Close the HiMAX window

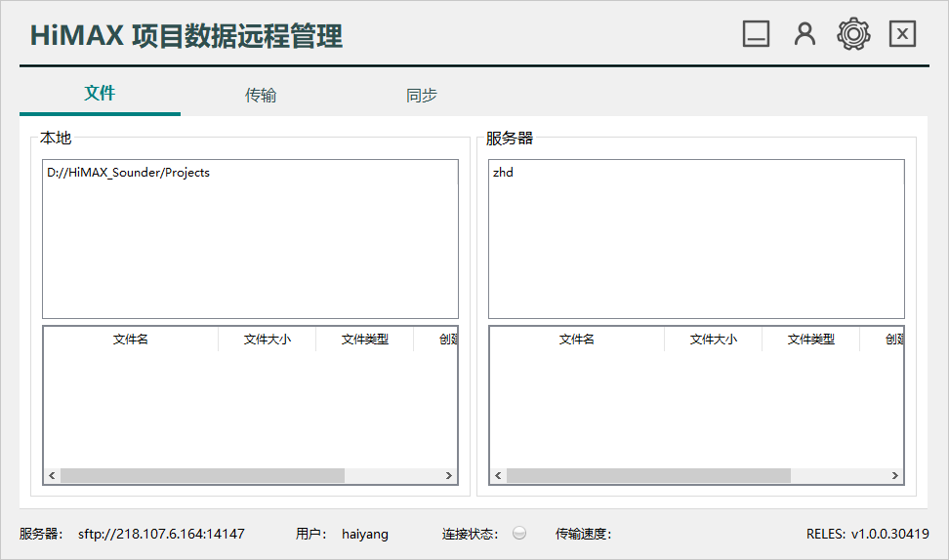point(902,34)
